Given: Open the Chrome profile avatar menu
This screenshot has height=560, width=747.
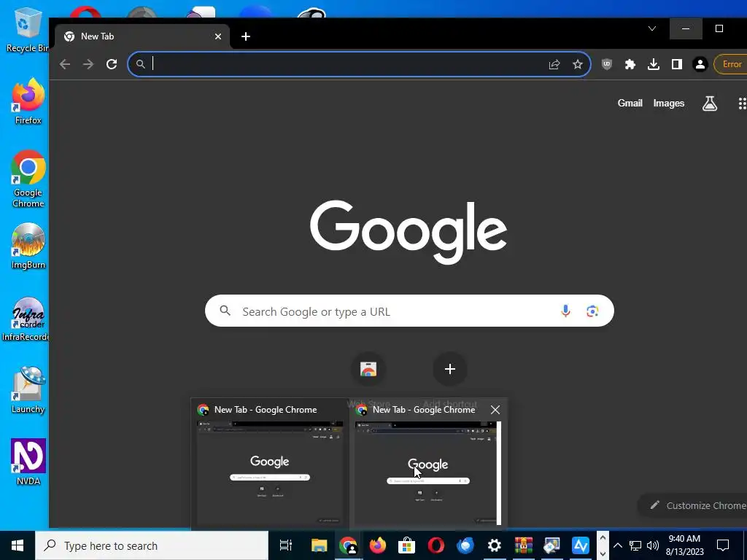Looking at the screenshot, I should point(700,64).
